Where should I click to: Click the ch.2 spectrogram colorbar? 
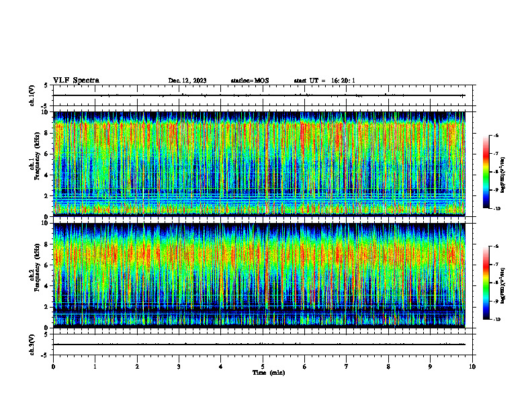[x=486, y=283]
